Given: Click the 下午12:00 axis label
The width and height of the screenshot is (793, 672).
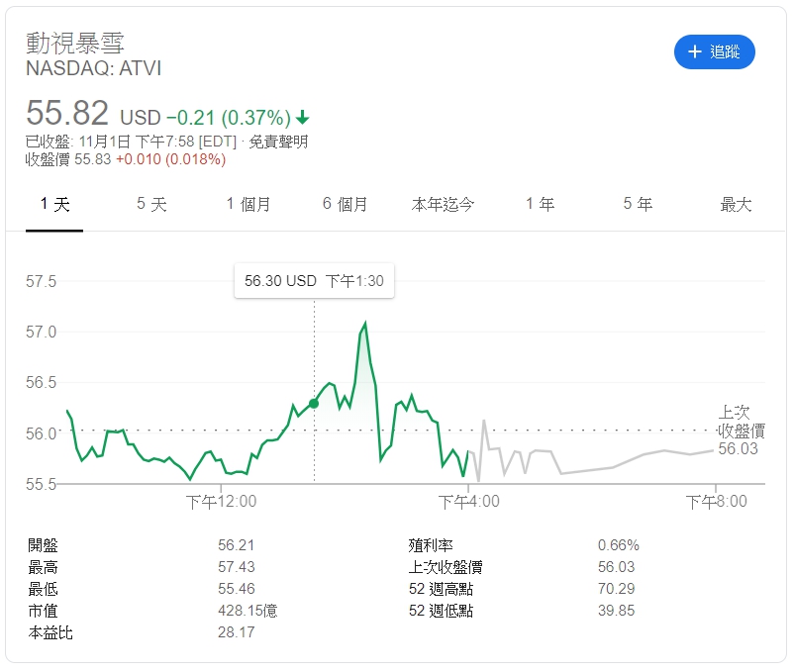Looking at the screenshot, I should pyautogui.click(x=221, y=502).
